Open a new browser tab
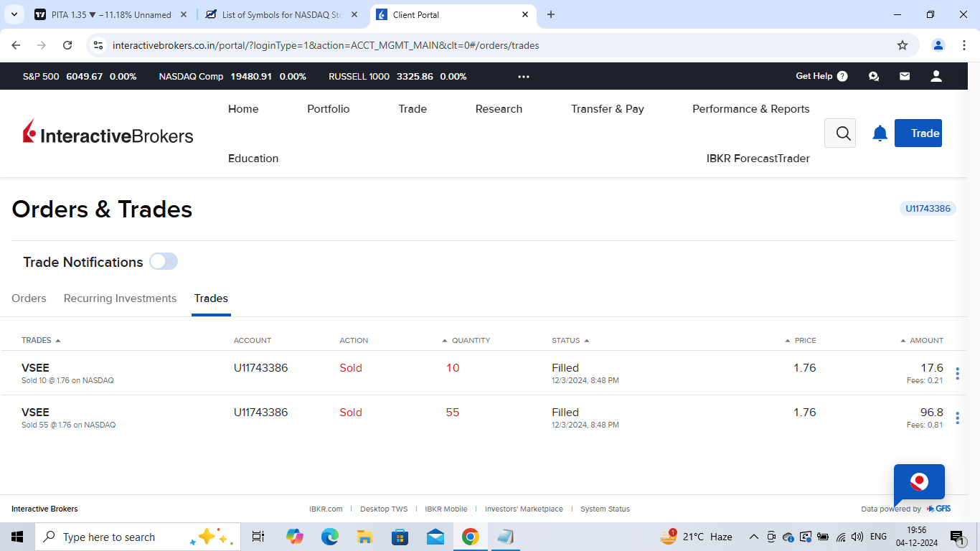 (551, 14)
